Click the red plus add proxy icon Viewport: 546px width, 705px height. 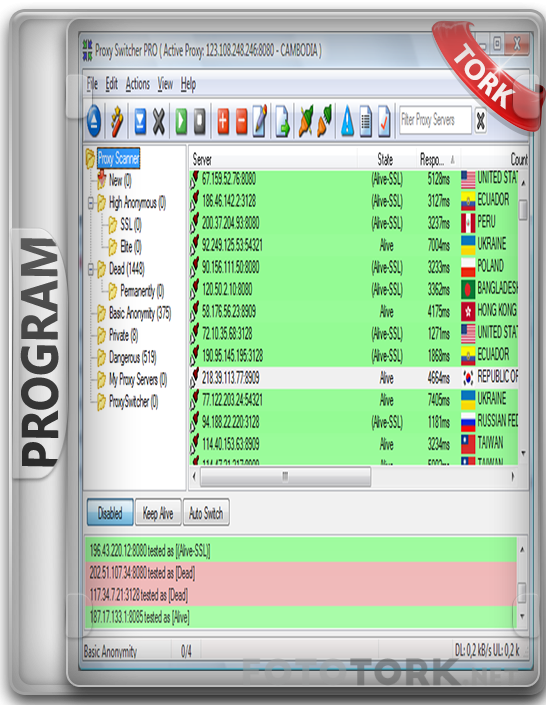[223, 120]
